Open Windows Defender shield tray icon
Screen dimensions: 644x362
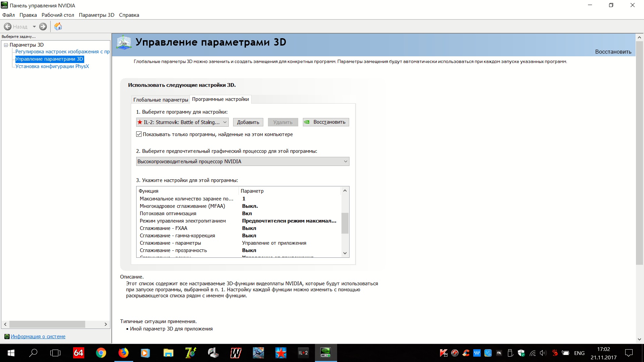[x=521, y=353]
